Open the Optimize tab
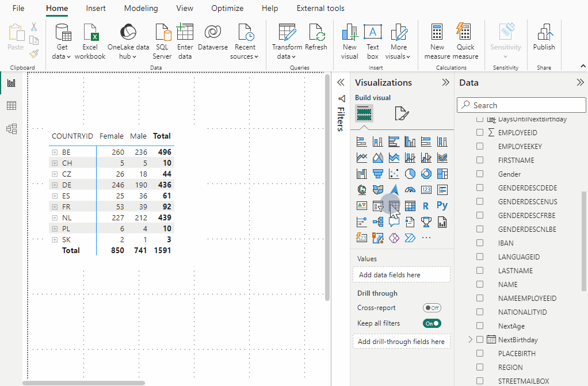The image size is (588, 386). coord(227,8)
